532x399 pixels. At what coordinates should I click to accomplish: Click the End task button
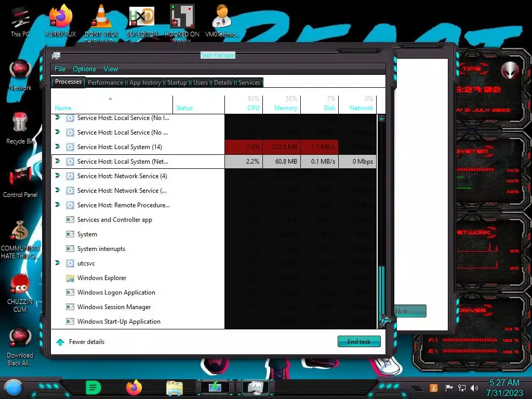point(359,342)
